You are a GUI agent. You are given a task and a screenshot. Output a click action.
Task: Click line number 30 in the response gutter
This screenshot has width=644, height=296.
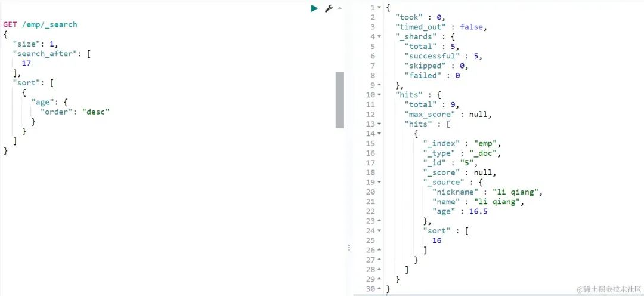pyautogui.click(x=370, y=289)
